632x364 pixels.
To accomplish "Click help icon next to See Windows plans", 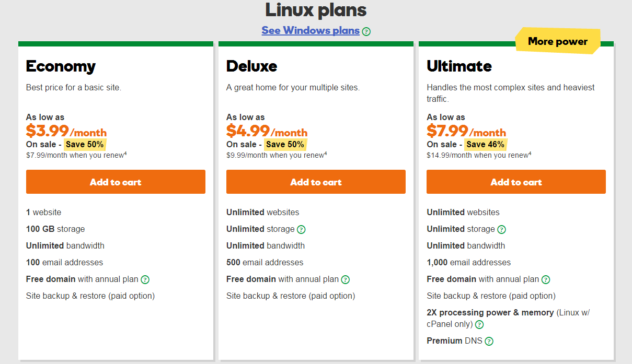I will [x=366, y=31].
